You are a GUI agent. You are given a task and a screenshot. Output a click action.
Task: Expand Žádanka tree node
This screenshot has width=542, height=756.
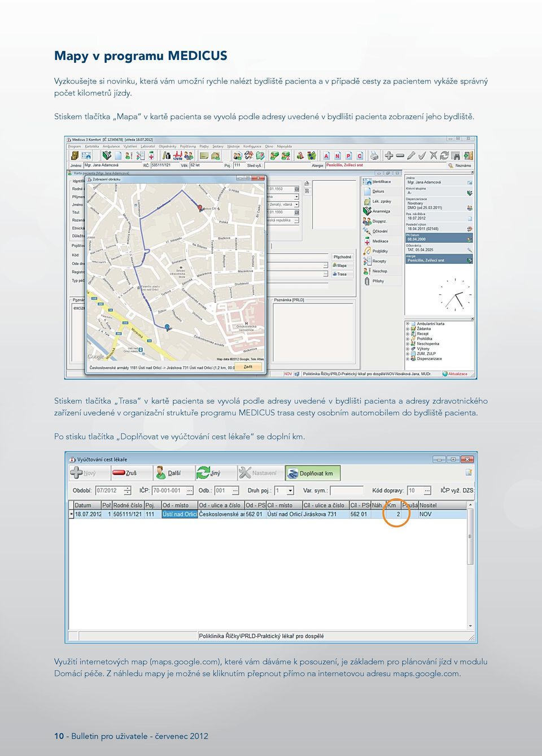(x=408, y=329)
